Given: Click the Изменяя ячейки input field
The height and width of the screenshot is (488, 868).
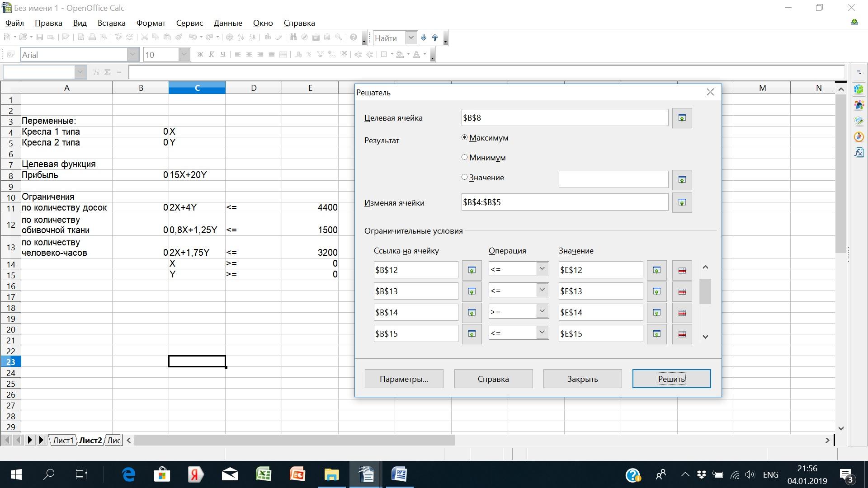Looking at the screenshot, I should point(565,202).
